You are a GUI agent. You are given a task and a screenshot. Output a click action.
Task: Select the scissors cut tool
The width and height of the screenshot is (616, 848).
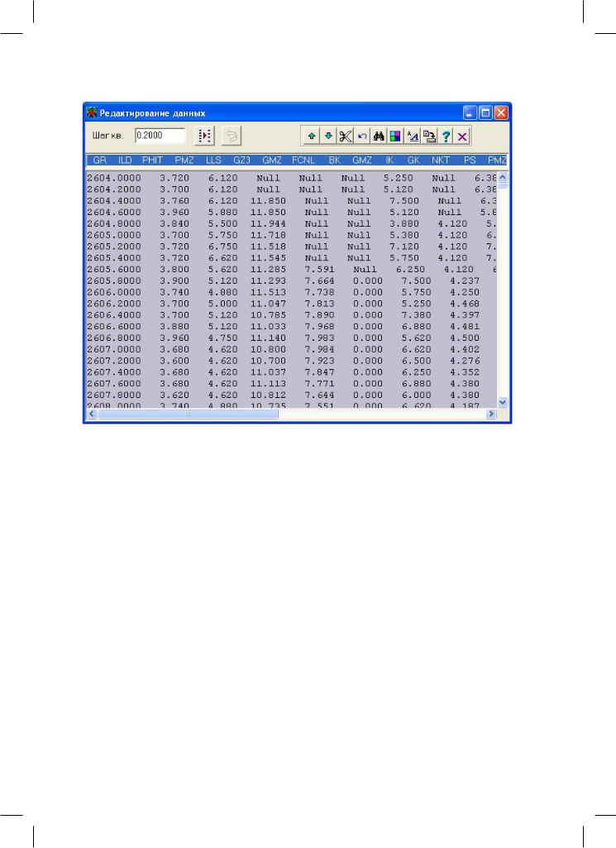coord(345,137)
